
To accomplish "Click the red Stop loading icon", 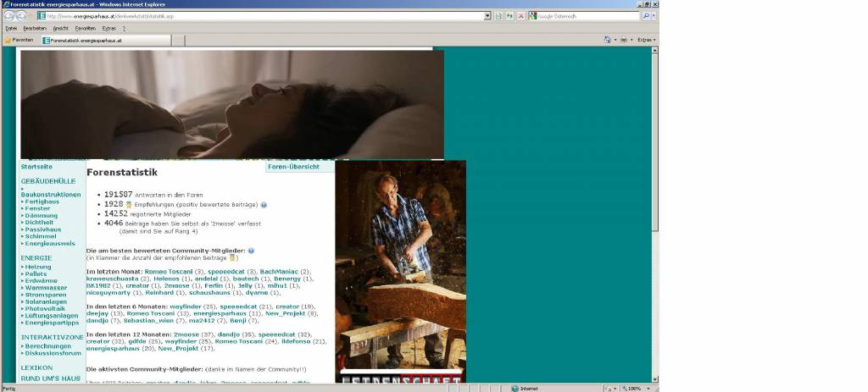I will click(521, 16).
